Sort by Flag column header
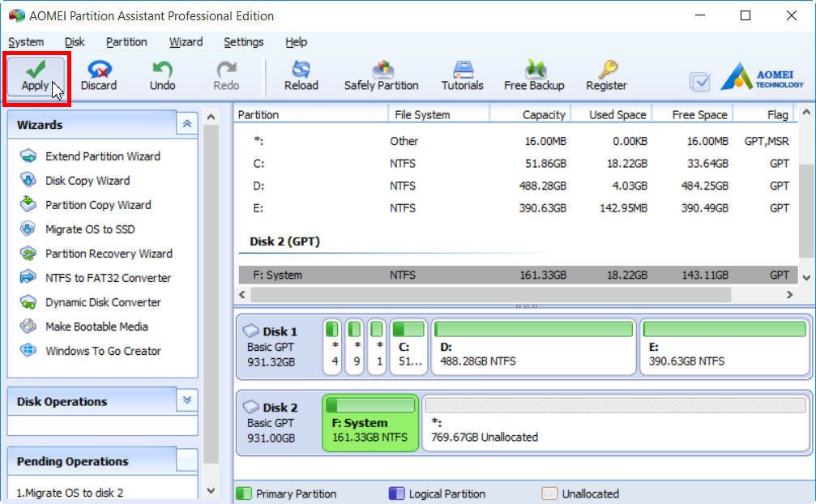This screenshot has height=504, width=816. pos(764,114)
